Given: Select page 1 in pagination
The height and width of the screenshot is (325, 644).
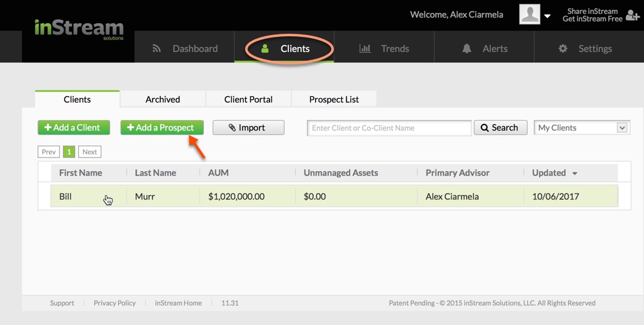Looking at the screenshot, I should pos(69,152).
